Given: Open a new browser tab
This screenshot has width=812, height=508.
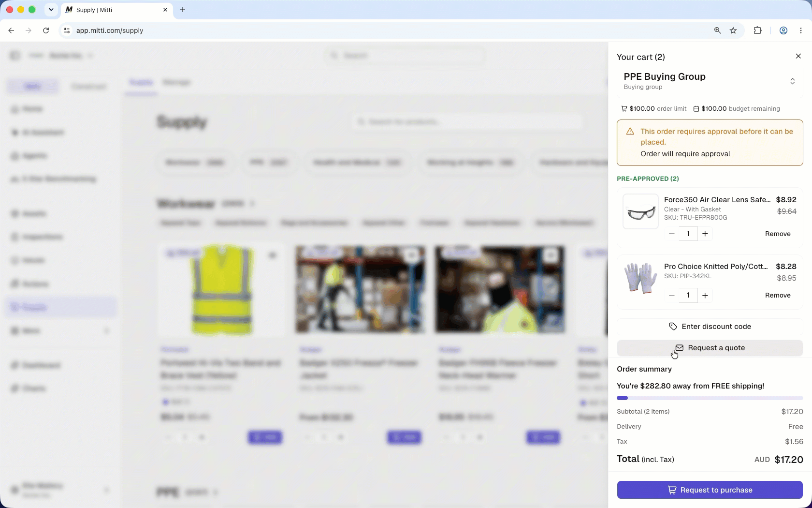Looking at the screenshot, I should 183,10.
